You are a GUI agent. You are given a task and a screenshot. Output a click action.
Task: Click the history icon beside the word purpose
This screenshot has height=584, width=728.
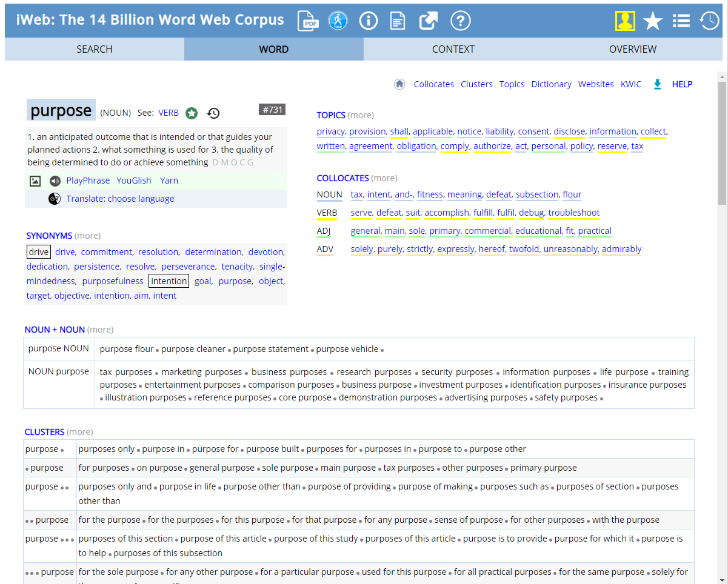tap(213, 113)
